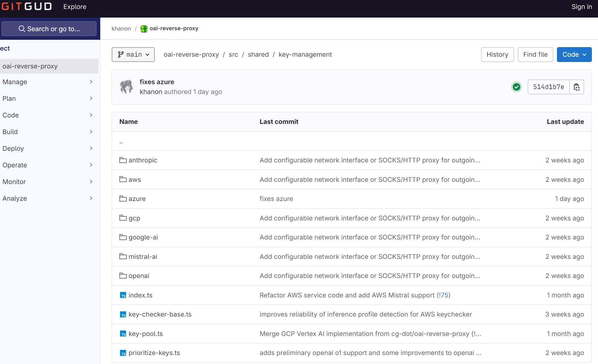Click the azure folder icon

[123, 198]
